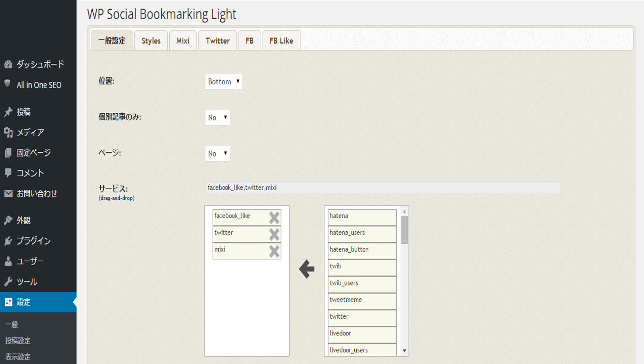Click the Dashboard gauge icon in sidebar
Screen dimensions: 644x364
tap(8, 65)
